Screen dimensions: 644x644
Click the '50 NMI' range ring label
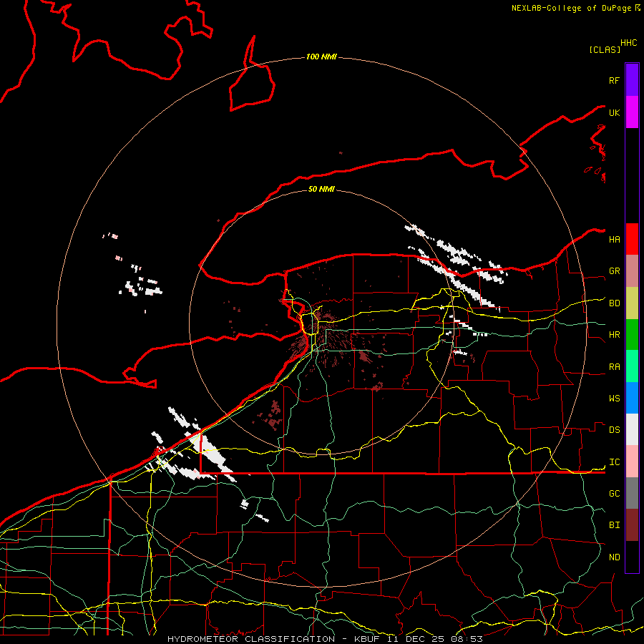click(321, 189)
